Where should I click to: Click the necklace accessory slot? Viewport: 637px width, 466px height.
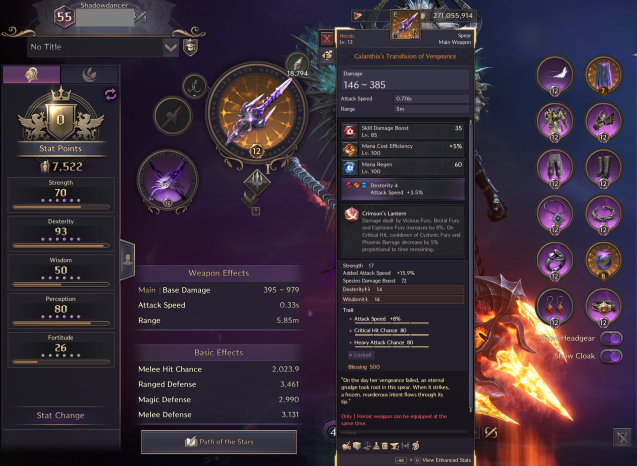[x=555, y=214]
